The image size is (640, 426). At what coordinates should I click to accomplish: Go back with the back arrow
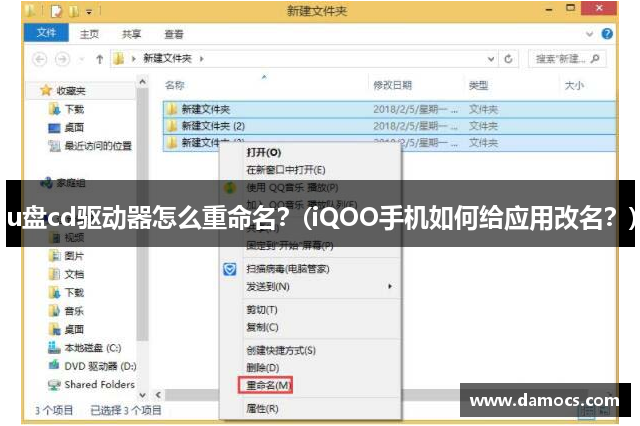pyautogui.click(x=40, y=60)
